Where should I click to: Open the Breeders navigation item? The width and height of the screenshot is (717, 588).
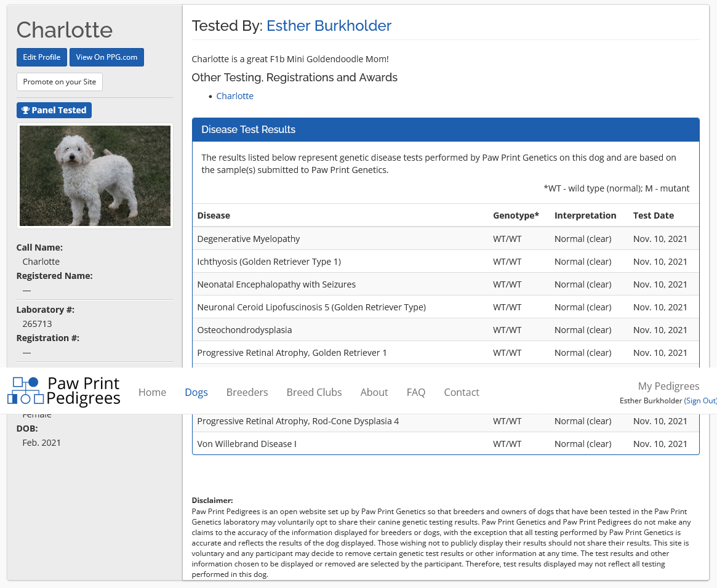(x=247, y=392)
